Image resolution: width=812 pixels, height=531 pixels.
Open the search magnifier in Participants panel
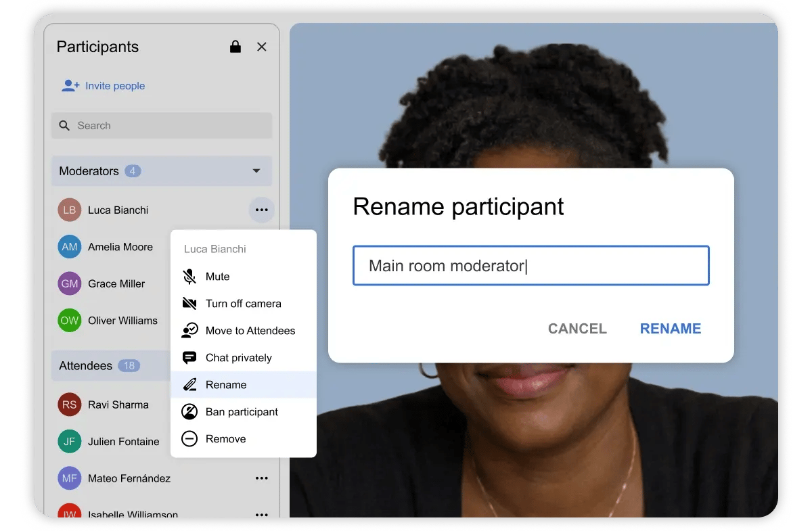point(64,125)
